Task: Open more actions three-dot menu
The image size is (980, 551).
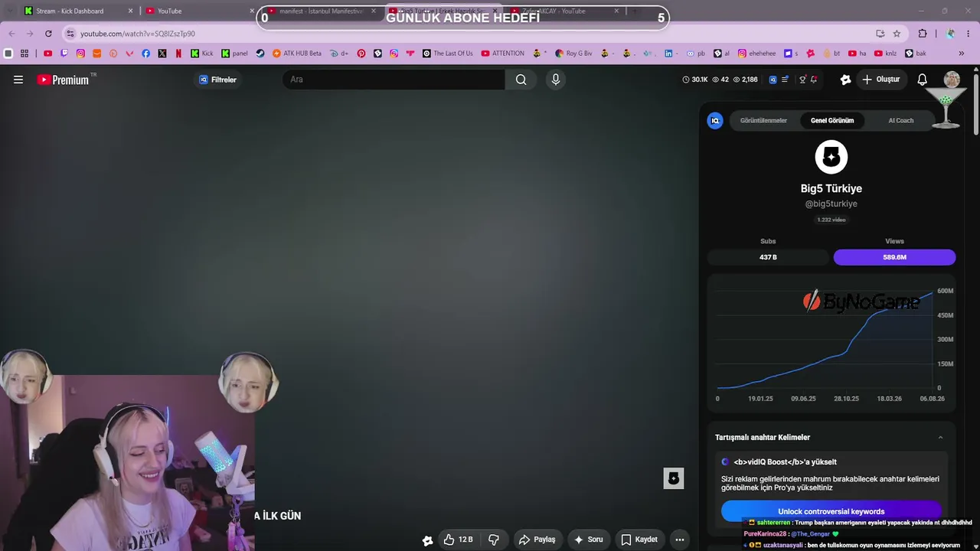Action: [x=679, y=540]
